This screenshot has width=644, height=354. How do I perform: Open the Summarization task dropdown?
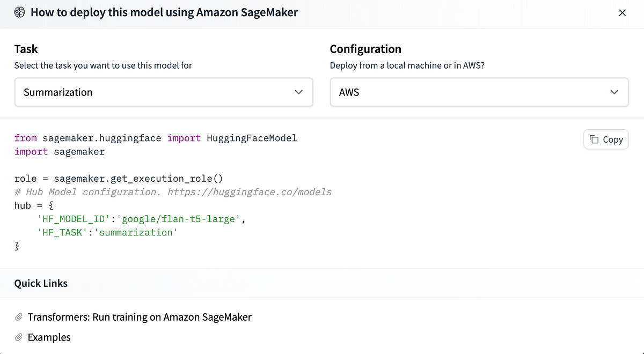(164, 92)
